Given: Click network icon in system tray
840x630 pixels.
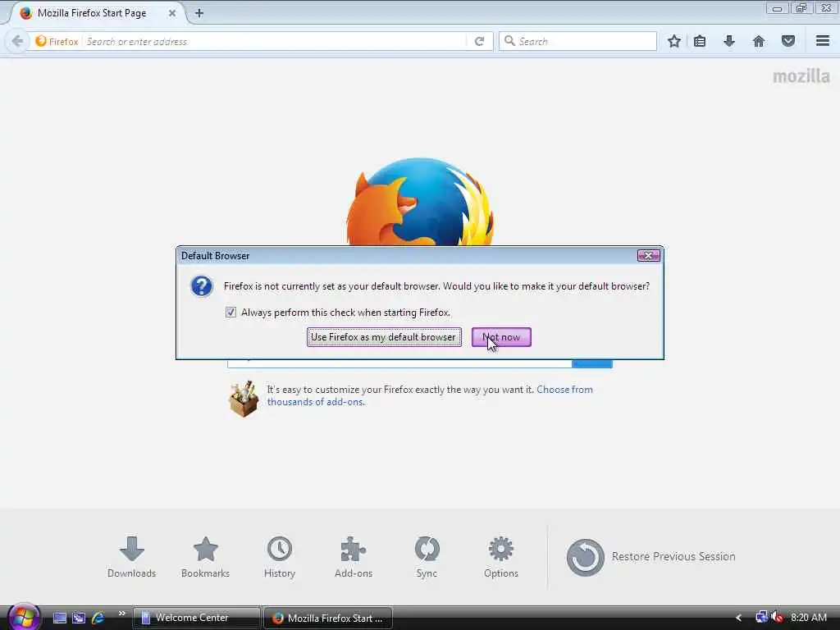Looking at the screenshot, I should (x=761, y=618).
